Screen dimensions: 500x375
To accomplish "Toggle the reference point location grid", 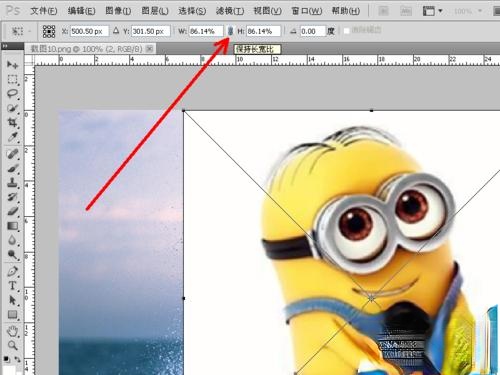I will [49, 31].
